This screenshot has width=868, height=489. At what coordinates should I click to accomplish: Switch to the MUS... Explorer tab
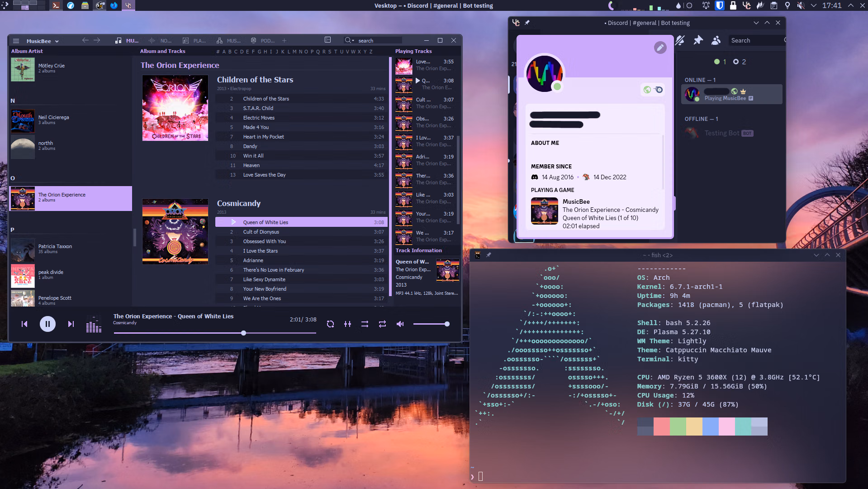coord(228,41)
